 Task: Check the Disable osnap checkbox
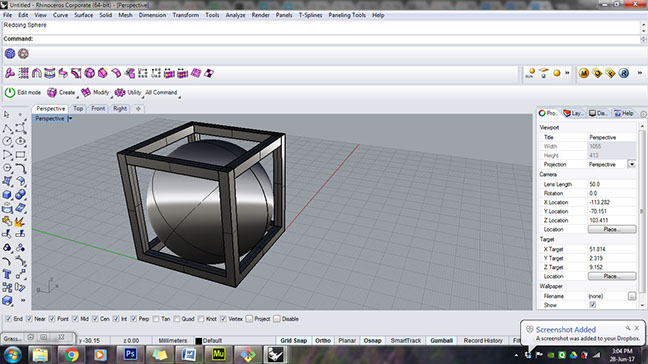click(276, 319)
